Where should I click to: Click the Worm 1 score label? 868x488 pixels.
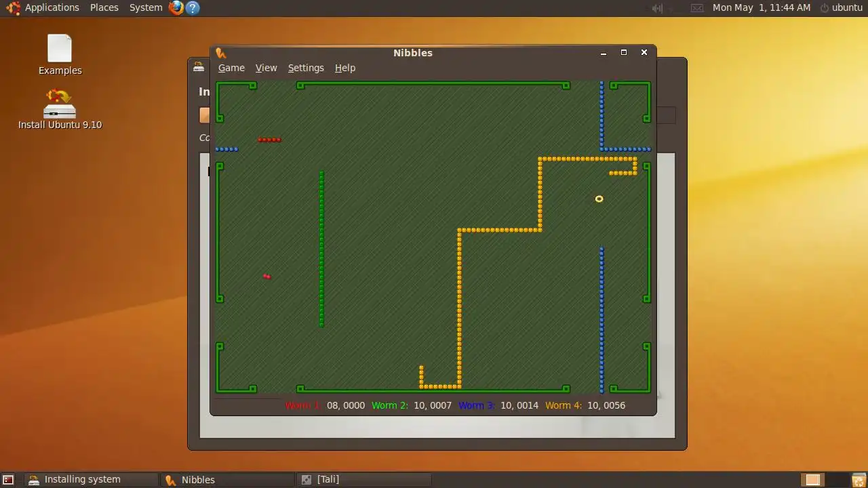pyautogui.click(x=302, y=405)
